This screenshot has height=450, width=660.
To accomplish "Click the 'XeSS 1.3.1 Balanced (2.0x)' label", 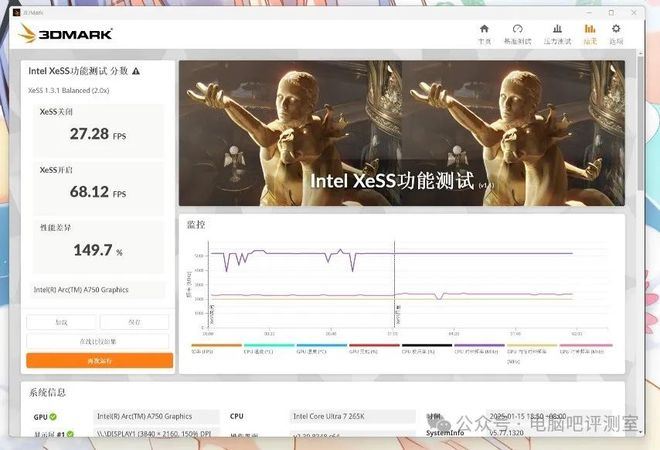I will click(x=69, y=91).
